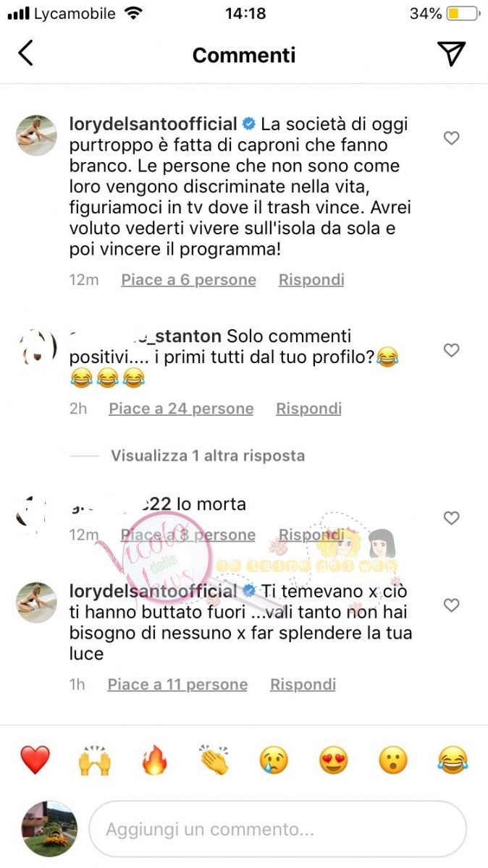Image resolution: width=488 pixels, height=868 pixels.
Task: Expand 'Visualizza 1 altra risposta' replies
Action: (x=208, y=456)
